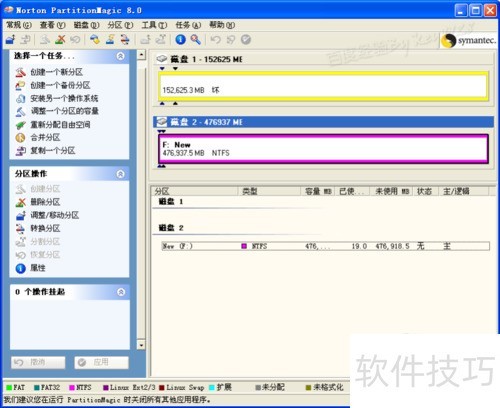Collapse the 选择一个任务 panel
Screen dimensions: 500x408
click(x=121, y=56)
